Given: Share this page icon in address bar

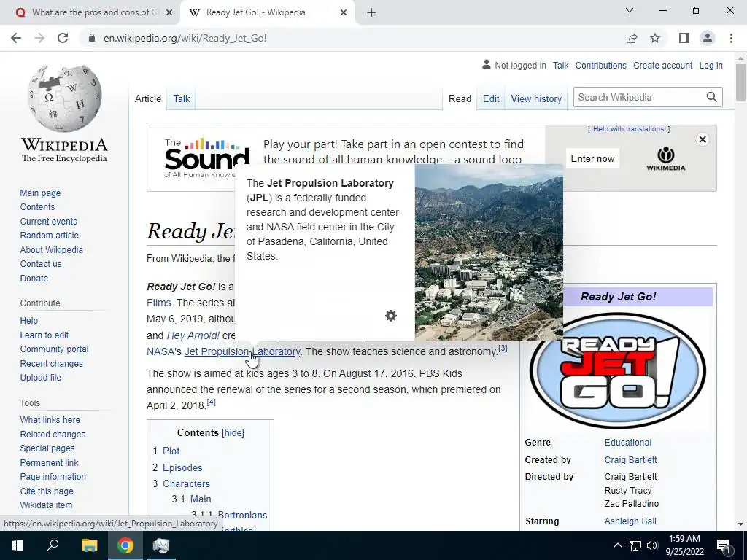Looking at the screenshot, I should tap(632, 38).
